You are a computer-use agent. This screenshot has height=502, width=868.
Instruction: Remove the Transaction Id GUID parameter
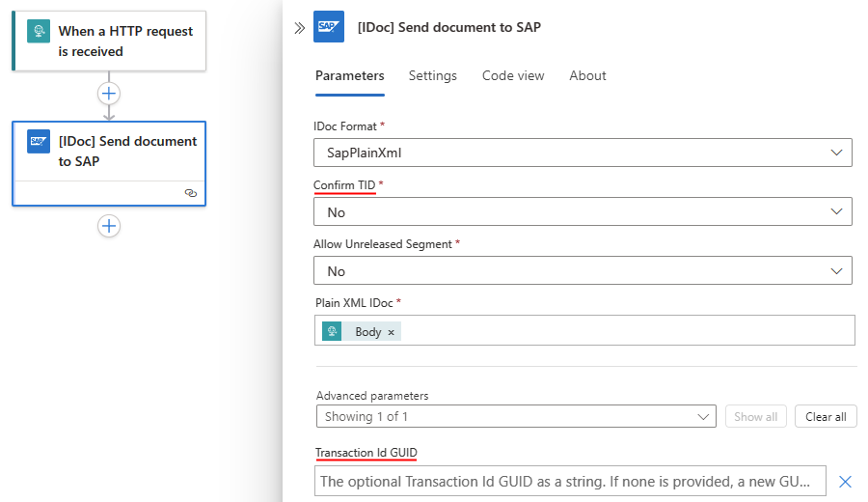click(x=845, y=482)
